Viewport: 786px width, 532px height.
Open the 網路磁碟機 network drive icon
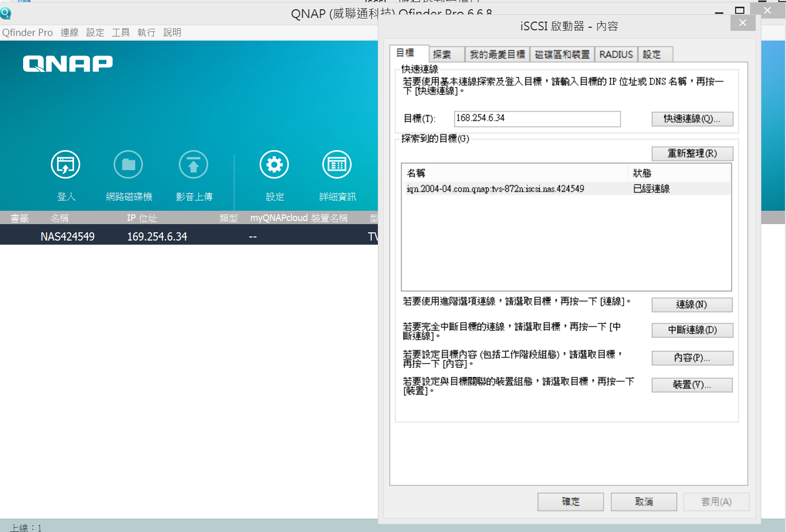[x=129, y=164]
